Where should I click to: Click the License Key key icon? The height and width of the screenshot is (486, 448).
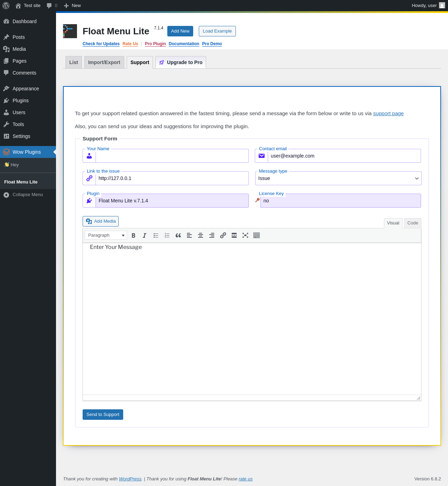point(258,200)
